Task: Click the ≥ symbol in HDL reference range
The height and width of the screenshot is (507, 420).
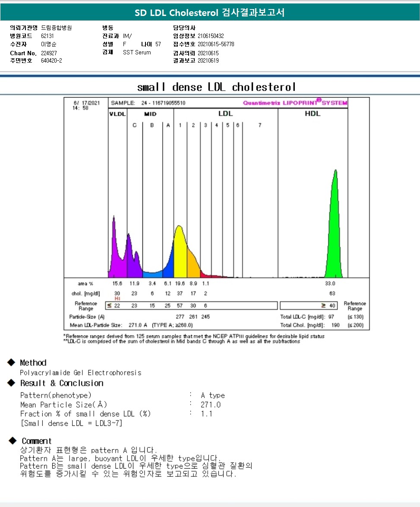Action: coord(323,305)
